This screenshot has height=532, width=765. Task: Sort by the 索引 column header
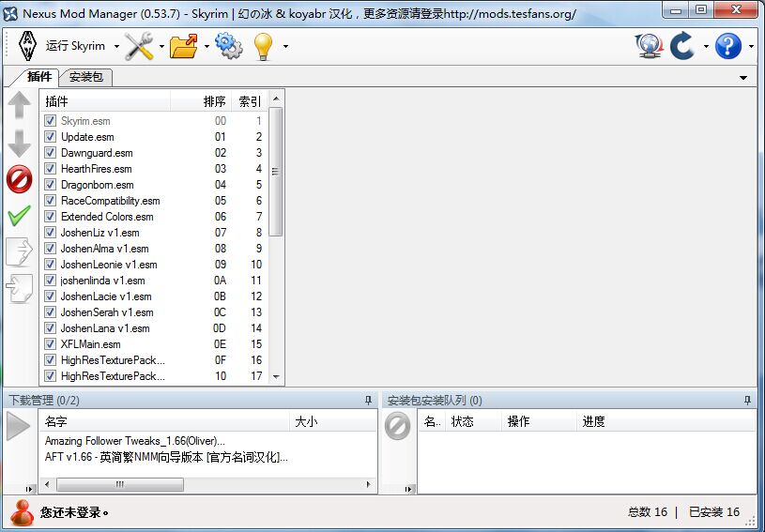pos(250,101)
